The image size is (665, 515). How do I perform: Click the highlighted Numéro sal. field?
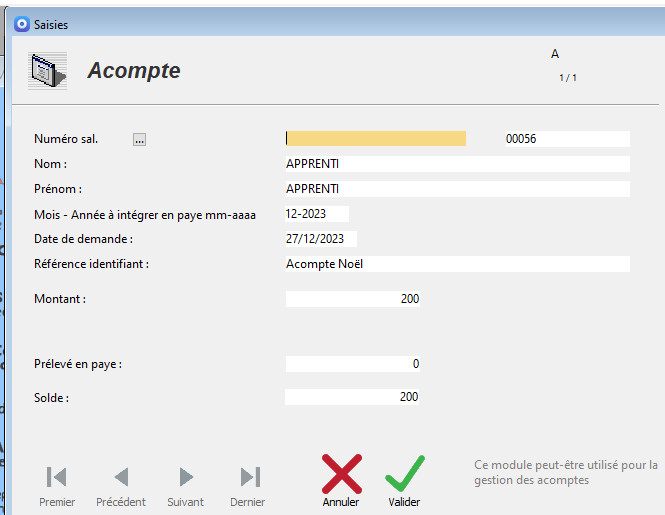click(376, 139)
